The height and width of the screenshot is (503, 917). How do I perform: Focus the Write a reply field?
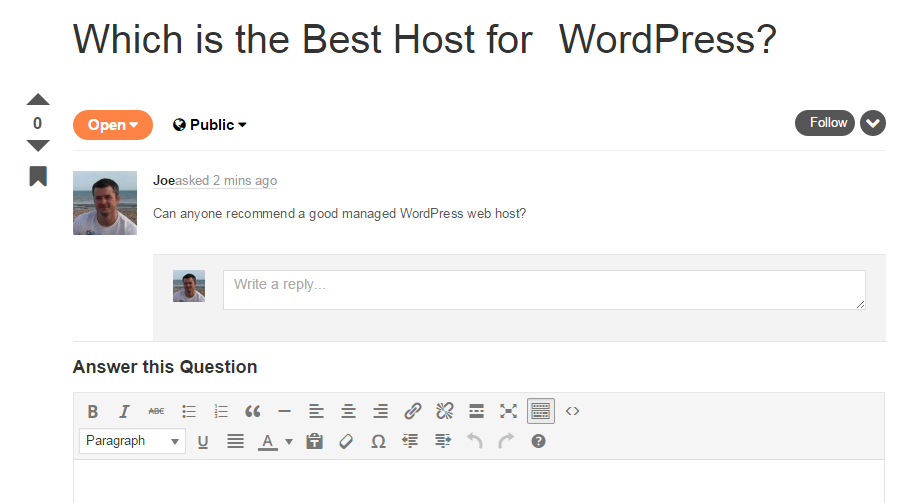544,290
